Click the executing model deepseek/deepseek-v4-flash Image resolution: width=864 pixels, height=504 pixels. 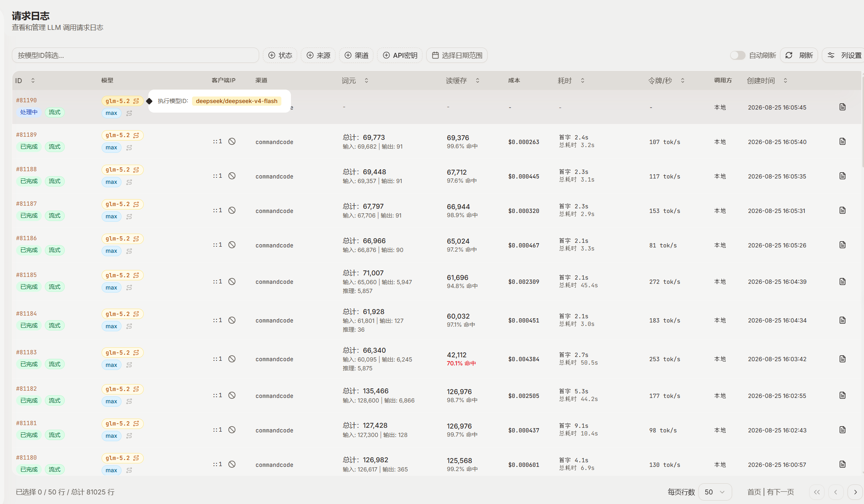point(237,101)
